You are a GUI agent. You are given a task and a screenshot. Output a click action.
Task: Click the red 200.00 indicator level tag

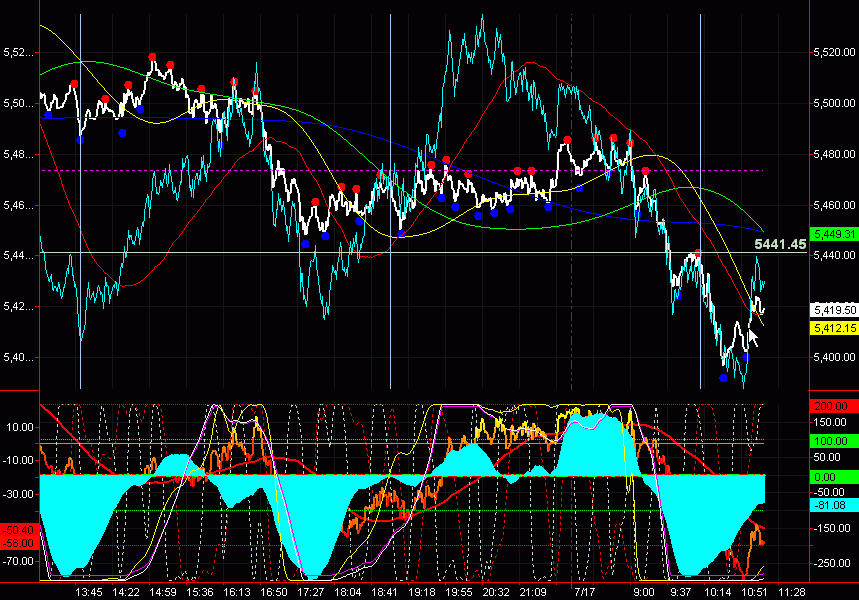834,406
